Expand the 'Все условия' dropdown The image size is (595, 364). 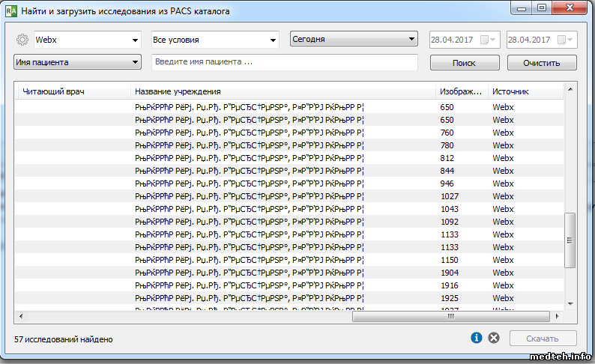(214, 40)
